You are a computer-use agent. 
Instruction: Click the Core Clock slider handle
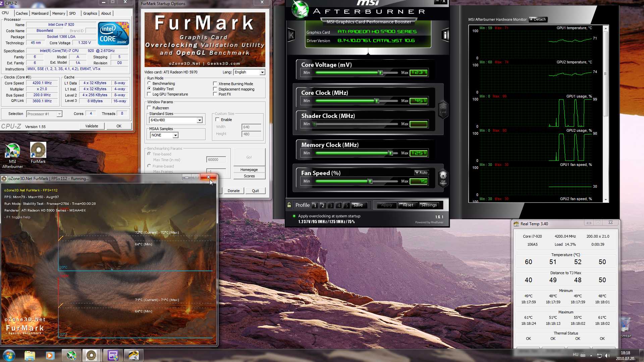coord(377,101)
